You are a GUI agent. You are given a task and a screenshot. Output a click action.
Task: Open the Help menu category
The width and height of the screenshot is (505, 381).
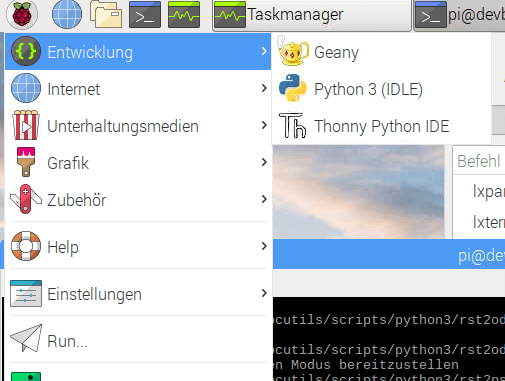pyautogui.click(x=138, y=247)
